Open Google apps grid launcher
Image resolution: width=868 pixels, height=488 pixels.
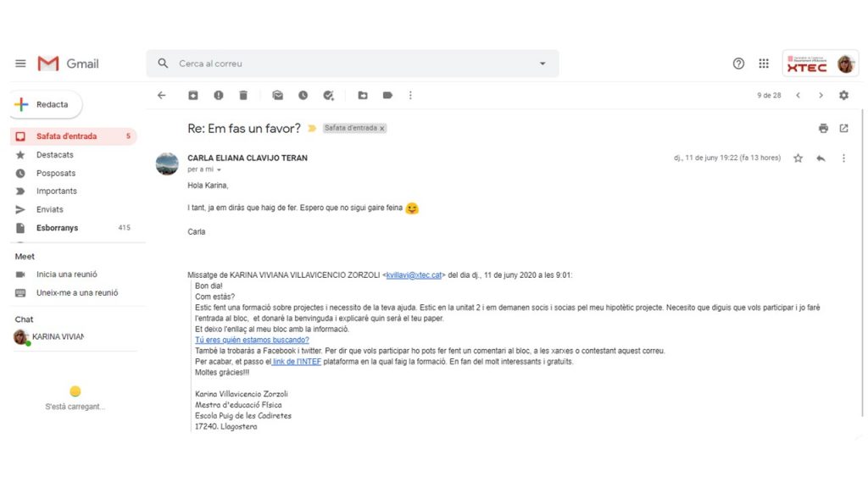pyautogui.click(x=764, y=64)
